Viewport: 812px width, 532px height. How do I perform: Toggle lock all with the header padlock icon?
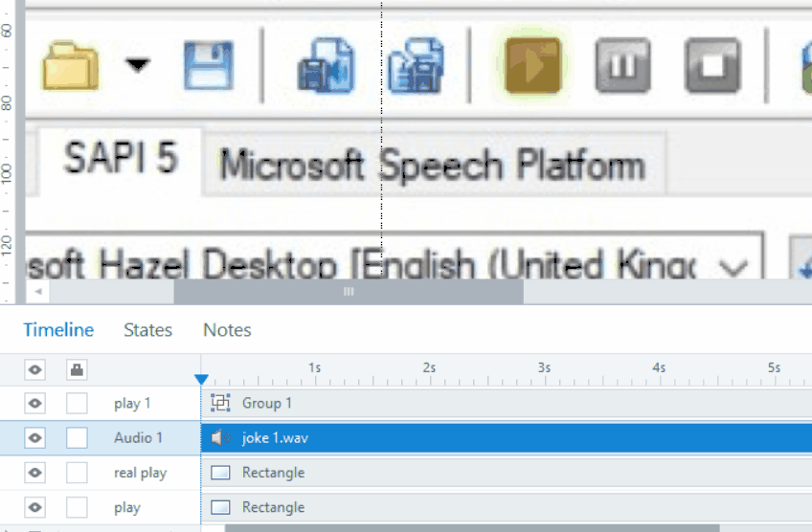pos(77,370)
